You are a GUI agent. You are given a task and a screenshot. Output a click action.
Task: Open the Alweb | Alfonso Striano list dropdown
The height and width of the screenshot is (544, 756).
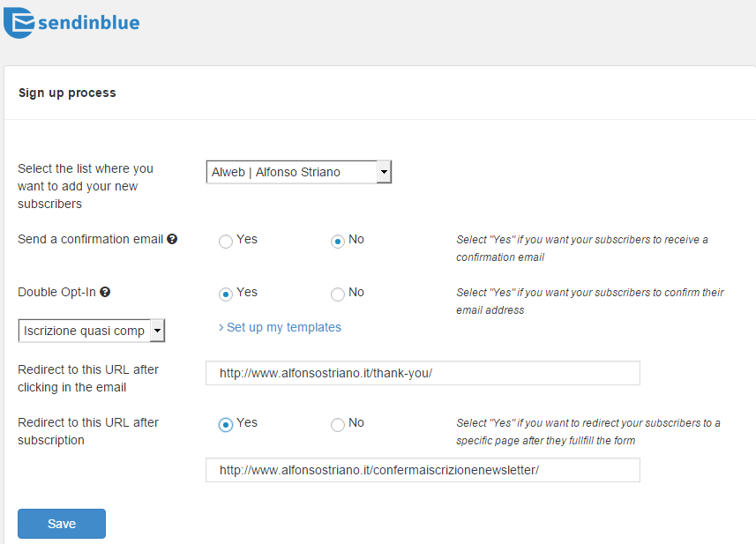click(298, 172)
